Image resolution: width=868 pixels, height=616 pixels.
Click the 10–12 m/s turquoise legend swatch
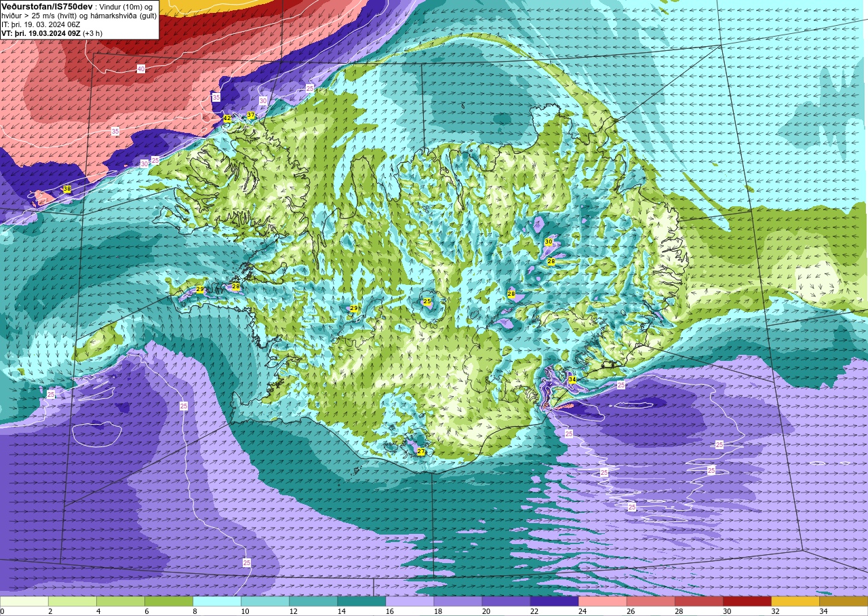click(265, 601)
